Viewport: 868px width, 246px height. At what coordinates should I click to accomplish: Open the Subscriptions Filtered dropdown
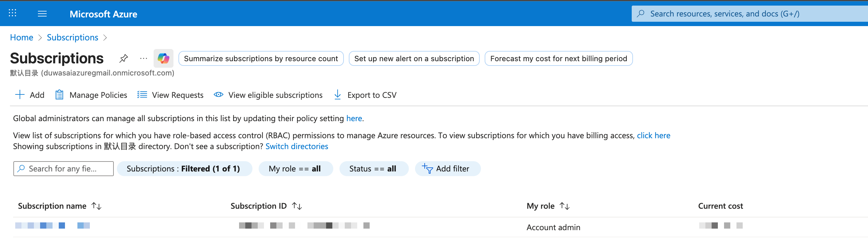click(184, 169)
